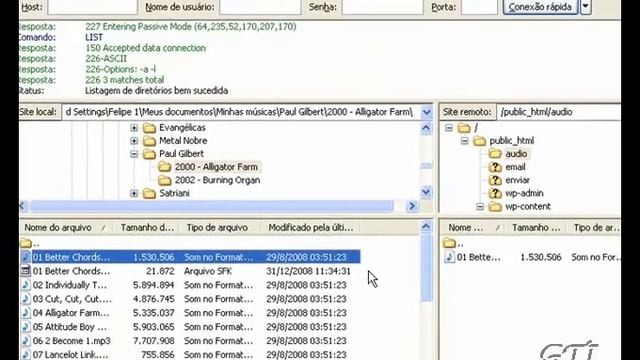This screenshot has height=360, width=640.
Task: Select the 2002 - Burning Organ folder icon
Action: click(x=164, y=180)
